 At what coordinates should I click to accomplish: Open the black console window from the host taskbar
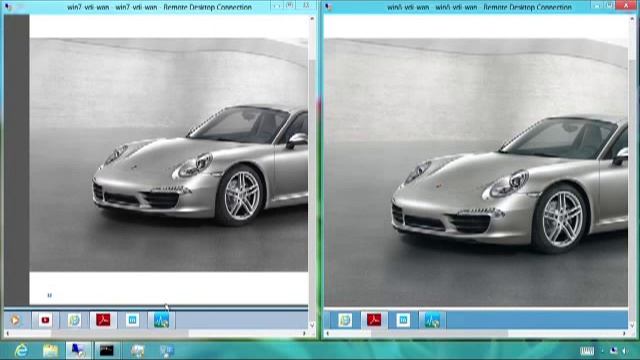point(107,351)
